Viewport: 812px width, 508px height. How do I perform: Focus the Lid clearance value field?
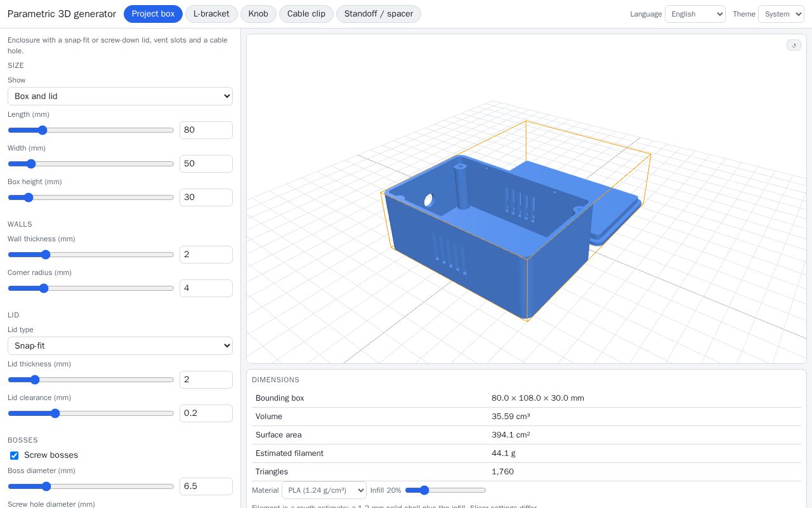(x=206, y=413)
